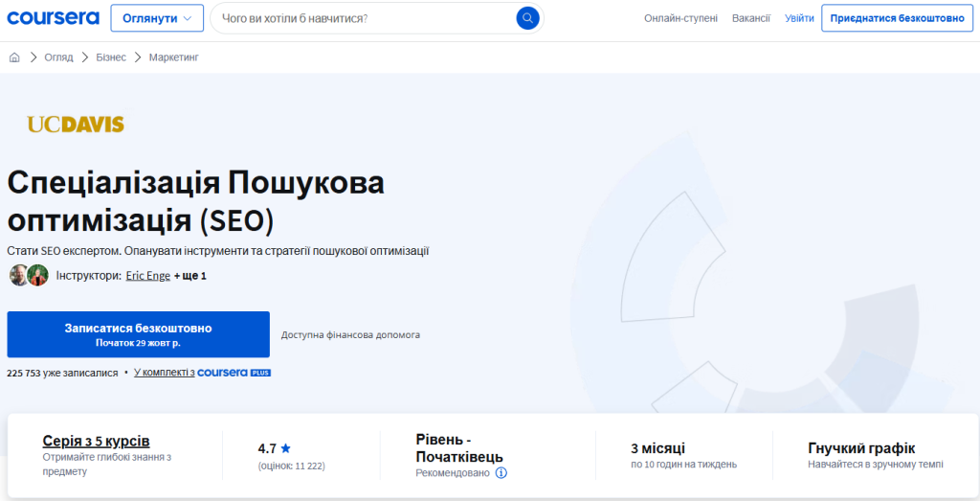The width and height of the screenshot is (980, 501).
Task: Click the Coursera Plus logo badge
Action: [234, 373]
